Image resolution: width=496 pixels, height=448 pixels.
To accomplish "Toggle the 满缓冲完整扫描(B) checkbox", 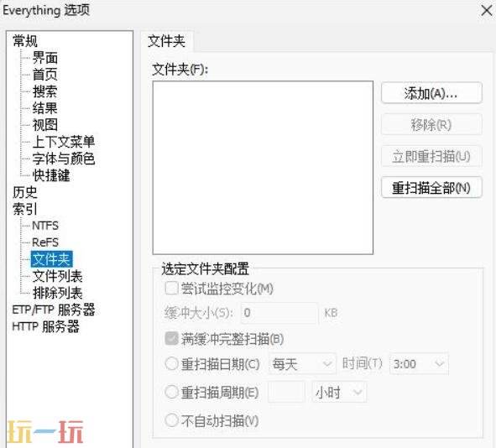I will pyautogui.click(x=171, y=339).
